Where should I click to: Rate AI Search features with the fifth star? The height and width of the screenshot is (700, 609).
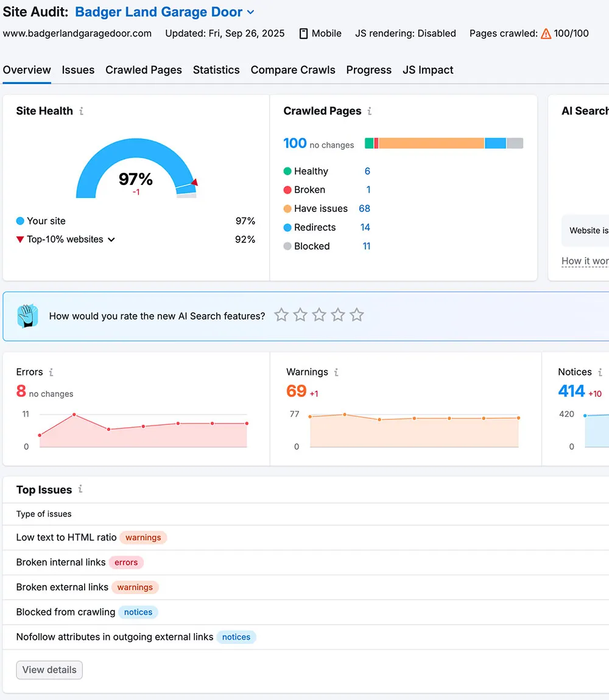[357, 315]
